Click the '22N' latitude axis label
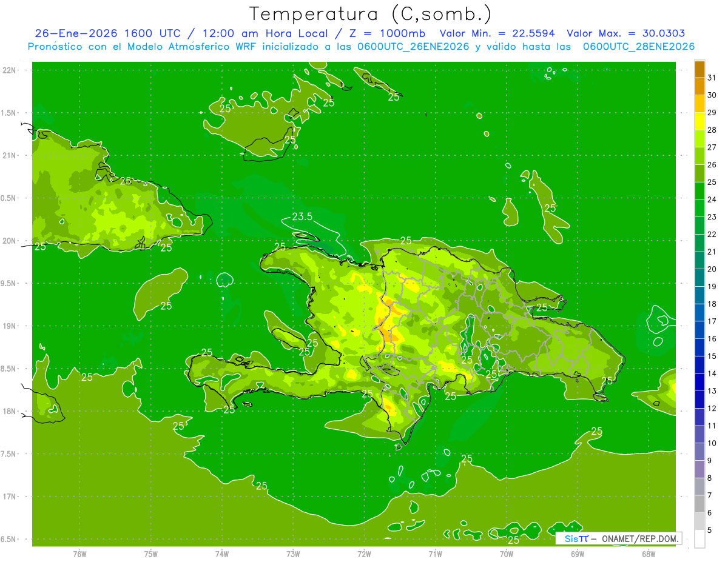Viewport: 728px width, 562px height. pyautogui.click(x=9, y=70)
